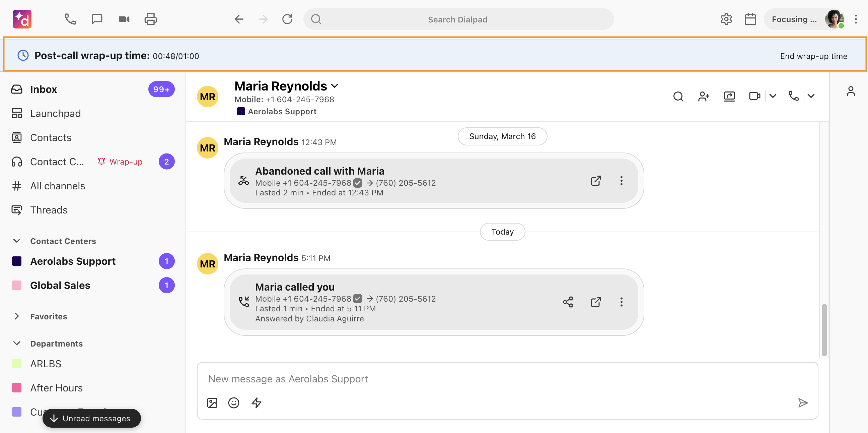
Task: Open quick replies lightning icon
Action: [x=257, y=403]
